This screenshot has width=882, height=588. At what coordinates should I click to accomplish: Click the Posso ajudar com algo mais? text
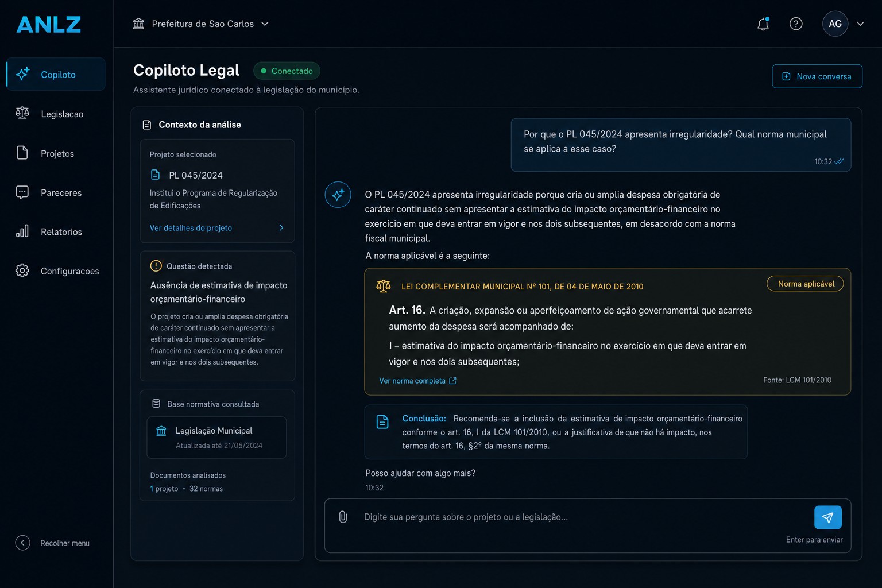pyautogui.click(x=420, y=473)
